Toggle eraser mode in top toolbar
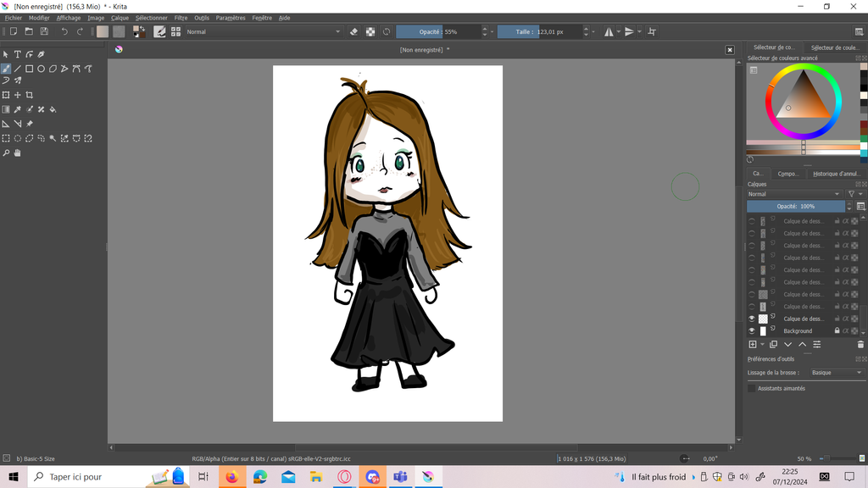Screen dimensions: 868x488 coord(354,31)
